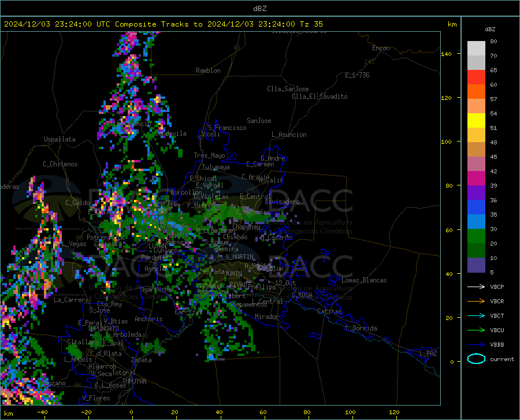The image size is (520, 420).
Task: Click the Clla.SanJose label
Action: point(288,89)
